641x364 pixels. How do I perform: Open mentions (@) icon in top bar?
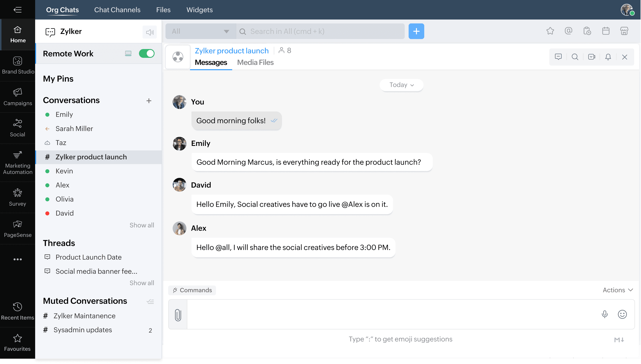tap(569, 31)
